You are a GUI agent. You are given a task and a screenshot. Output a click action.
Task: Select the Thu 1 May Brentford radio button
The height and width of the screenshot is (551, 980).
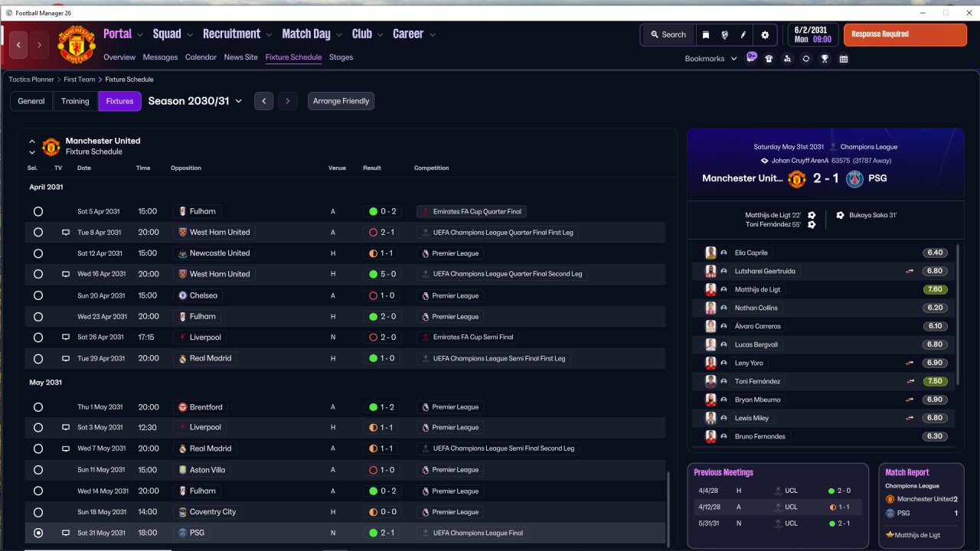tap(38, 407)
